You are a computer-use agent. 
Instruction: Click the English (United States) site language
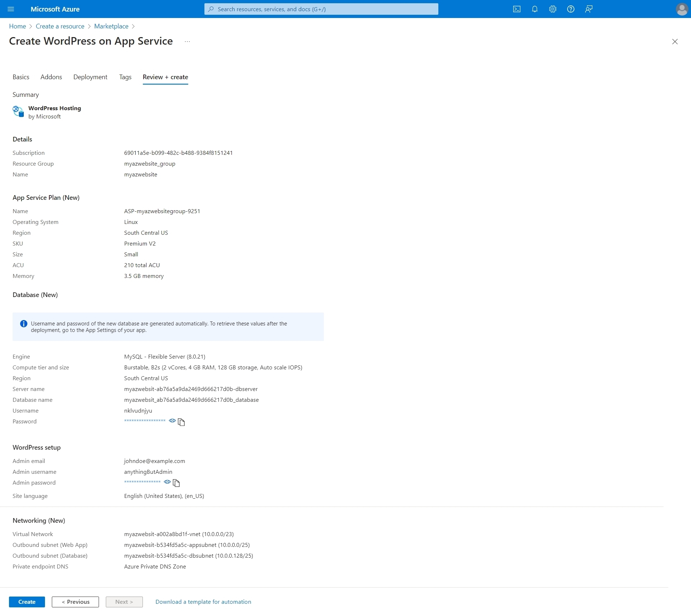(164, 496)
